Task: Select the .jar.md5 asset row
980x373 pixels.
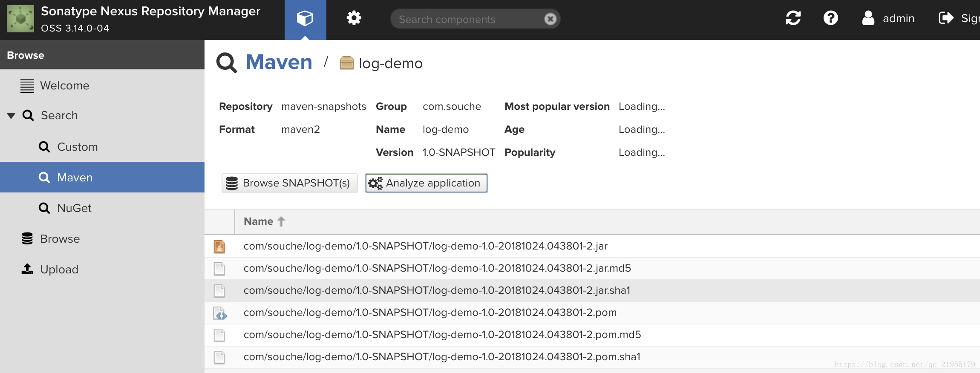Action: click(592, 268)
